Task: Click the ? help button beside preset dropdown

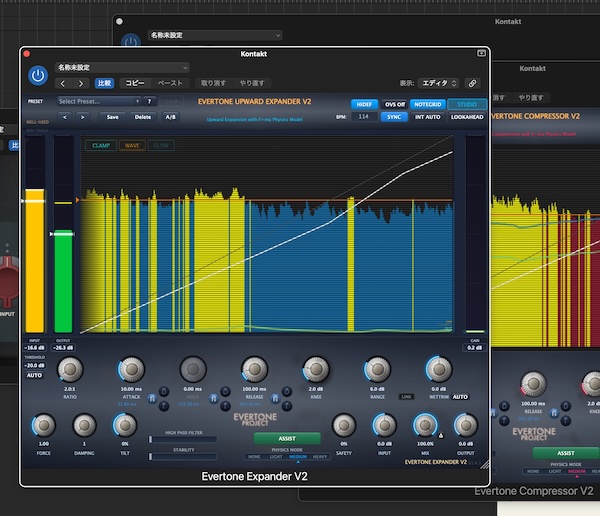Action: coord(150,101)
